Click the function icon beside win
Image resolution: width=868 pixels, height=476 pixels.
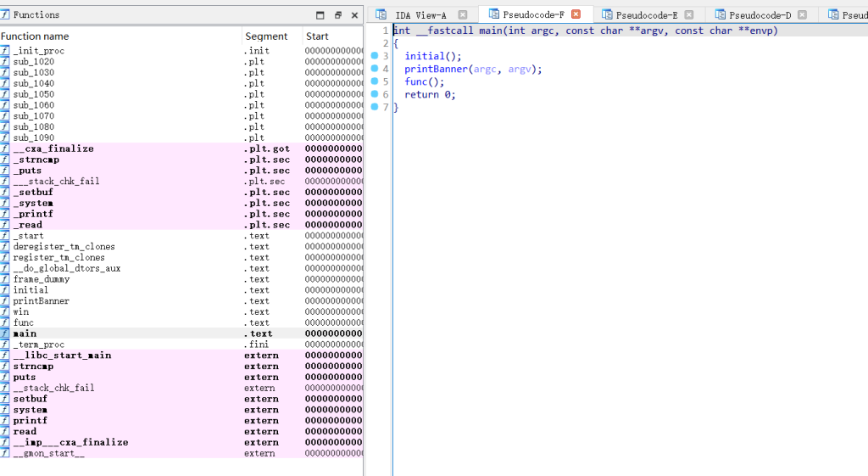point(5,311)
